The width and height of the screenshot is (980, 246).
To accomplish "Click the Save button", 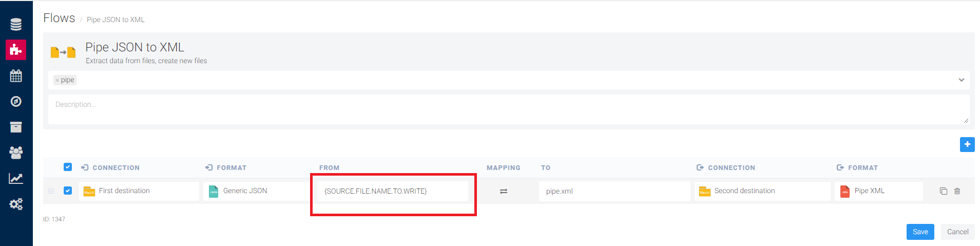I will pos(920,232).
